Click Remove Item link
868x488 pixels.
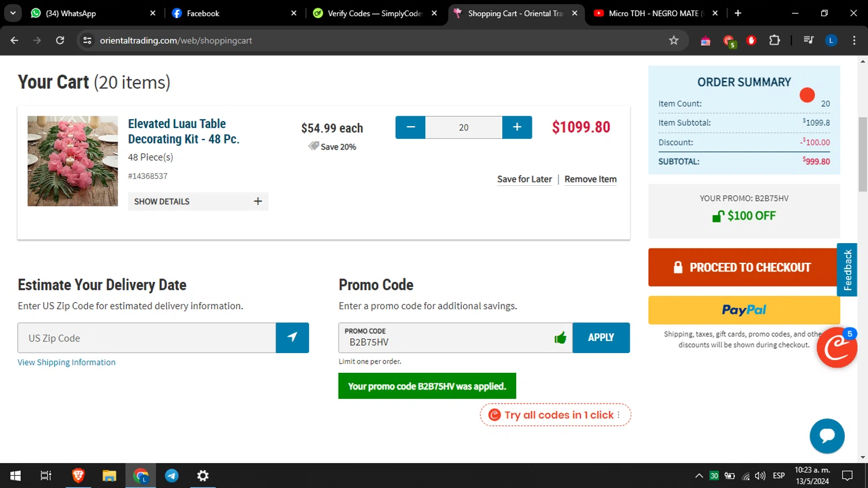(x=590, y=179)
